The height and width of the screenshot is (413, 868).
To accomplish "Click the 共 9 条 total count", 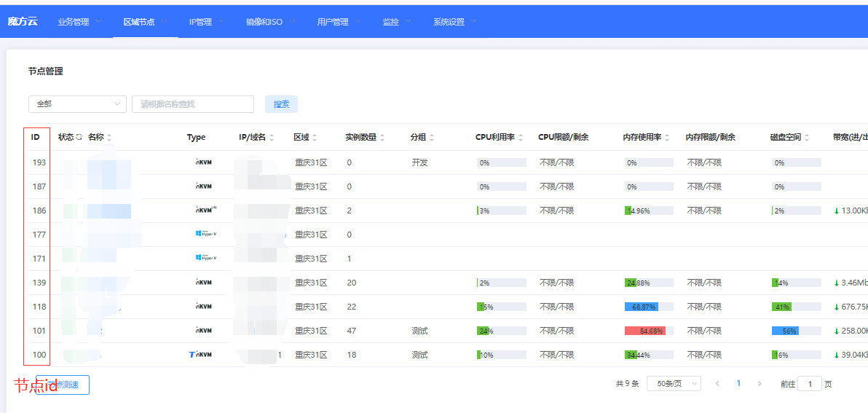I will point(627,384).
